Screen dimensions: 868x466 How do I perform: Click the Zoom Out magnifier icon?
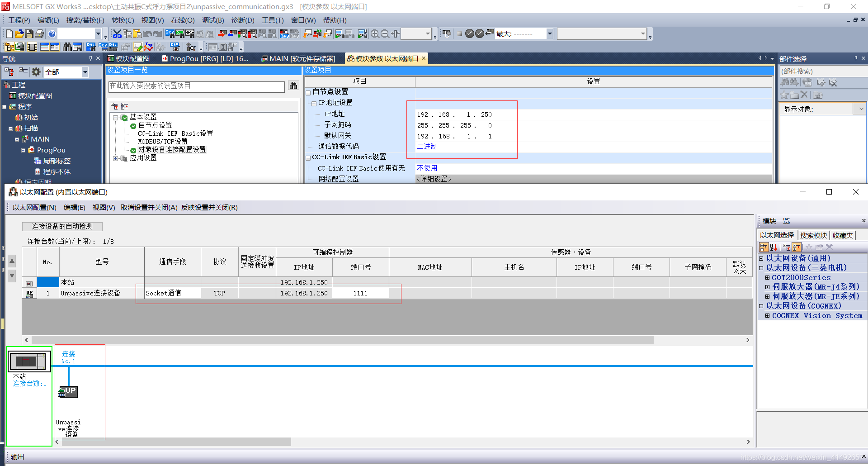(385, 34)
